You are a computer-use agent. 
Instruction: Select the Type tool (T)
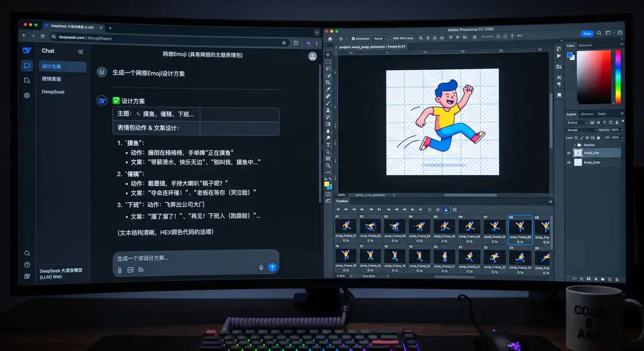click(x=328, y=145)
